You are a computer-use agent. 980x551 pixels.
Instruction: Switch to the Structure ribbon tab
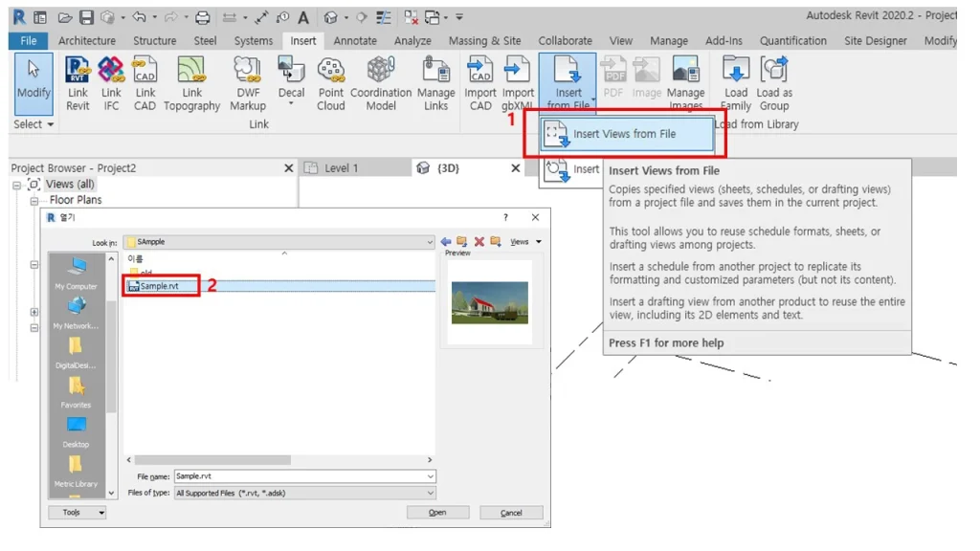[x=154, y=40]
